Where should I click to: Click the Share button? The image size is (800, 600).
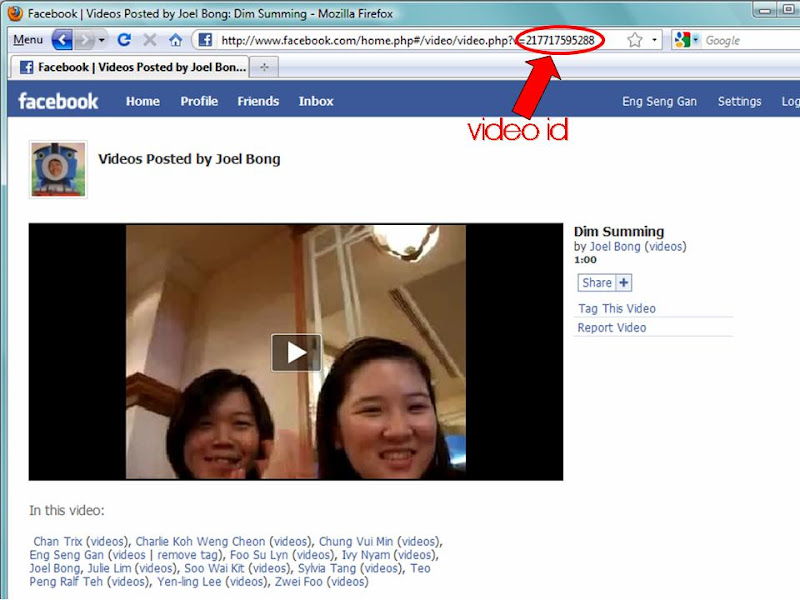pyautogui.click(x=597, y=283)
